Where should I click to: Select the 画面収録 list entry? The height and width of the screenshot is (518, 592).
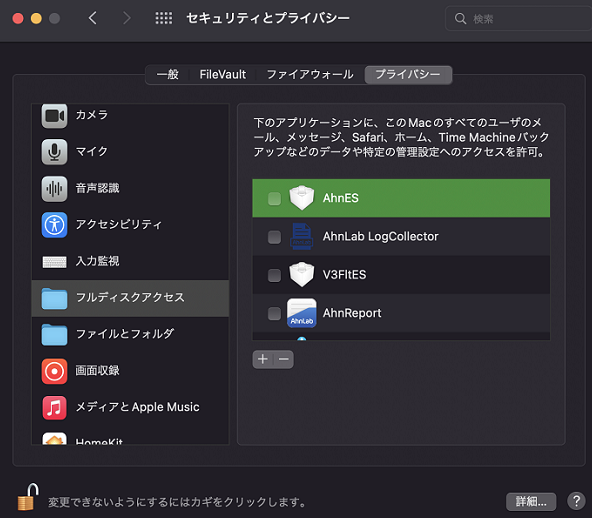[x=130, y=371]
